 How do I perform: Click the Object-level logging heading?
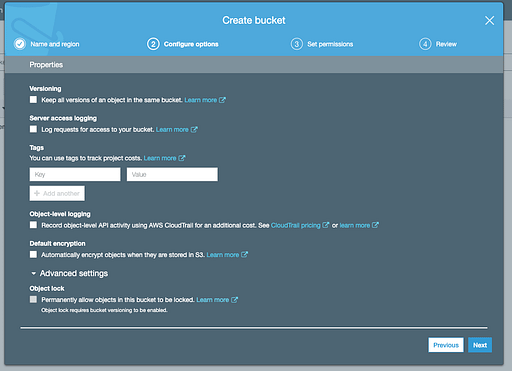click(x=60, y=214)
